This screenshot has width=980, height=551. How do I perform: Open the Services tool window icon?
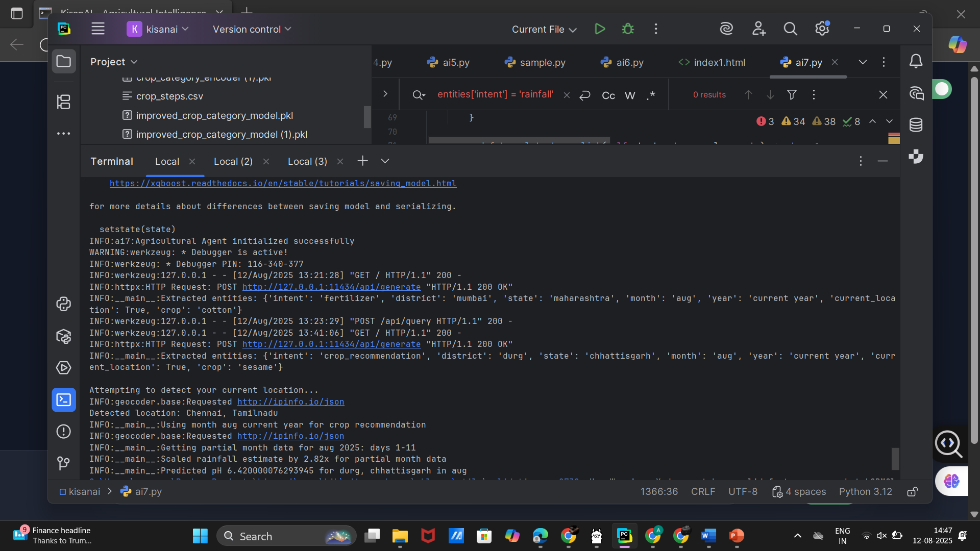tap(64, 368)
